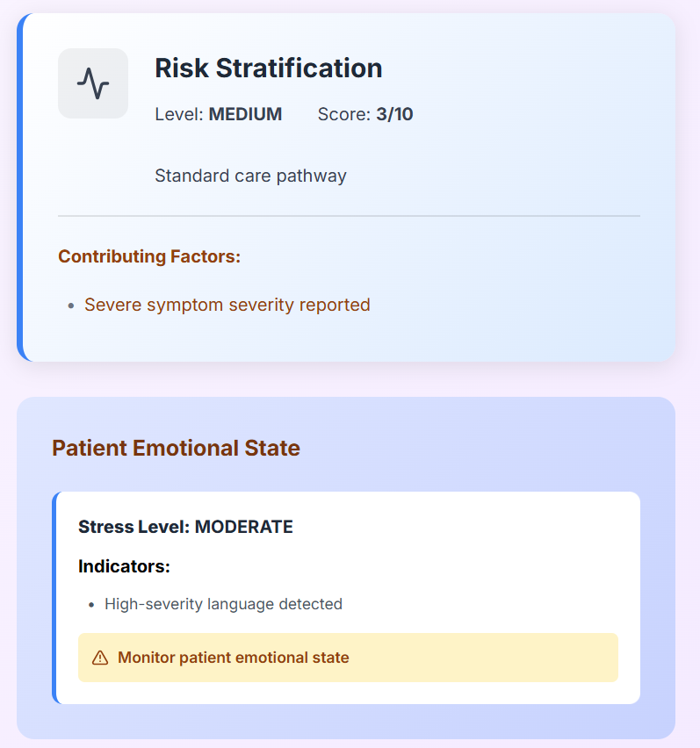The image size is (700, 748).
Task: Click the Patient Emotional State heading
Action: pos(176,449)
